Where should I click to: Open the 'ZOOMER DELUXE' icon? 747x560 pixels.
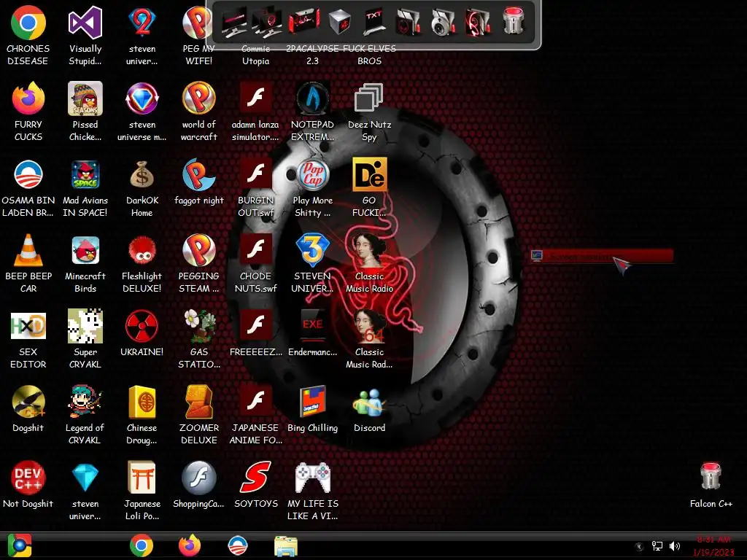coord(199,402)
